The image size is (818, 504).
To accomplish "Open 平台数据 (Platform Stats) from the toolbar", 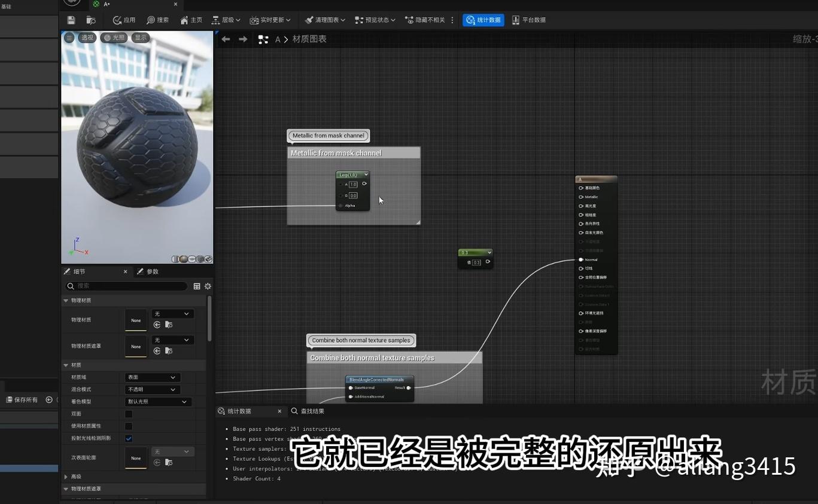I will (x=528, y=20).
